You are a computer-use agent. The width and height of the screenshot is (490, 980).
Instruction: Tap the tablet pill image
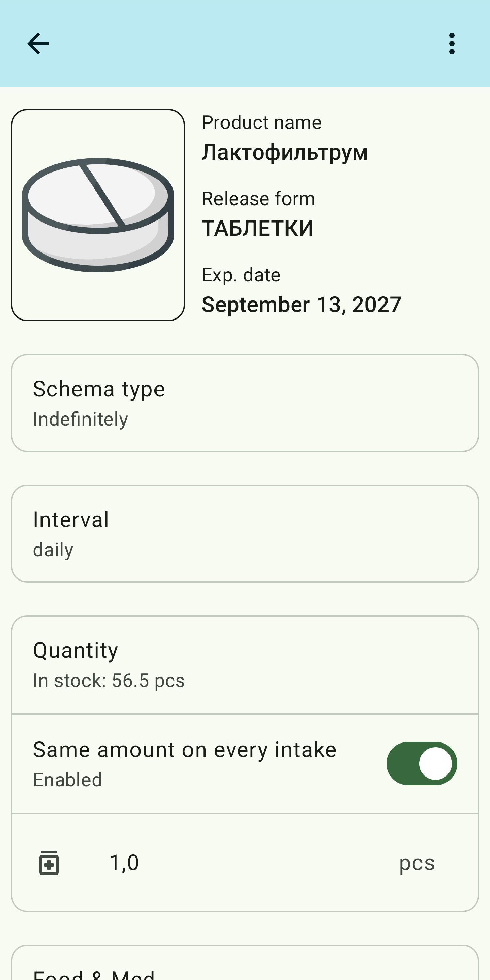point(98,215)
